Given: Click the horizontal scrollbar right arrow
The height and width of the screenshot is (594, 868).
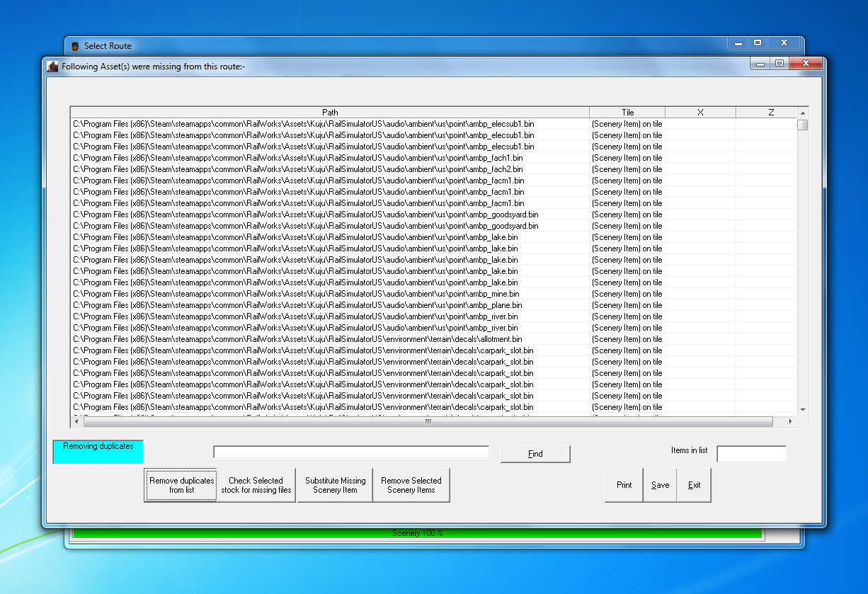Looking at the screenshot, I should (x=792, y=421).
